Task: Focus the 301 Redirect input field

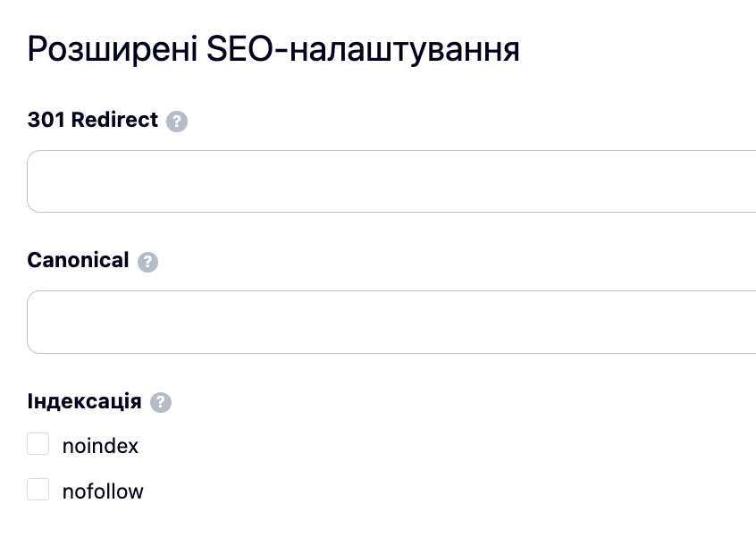Action: 391,181
